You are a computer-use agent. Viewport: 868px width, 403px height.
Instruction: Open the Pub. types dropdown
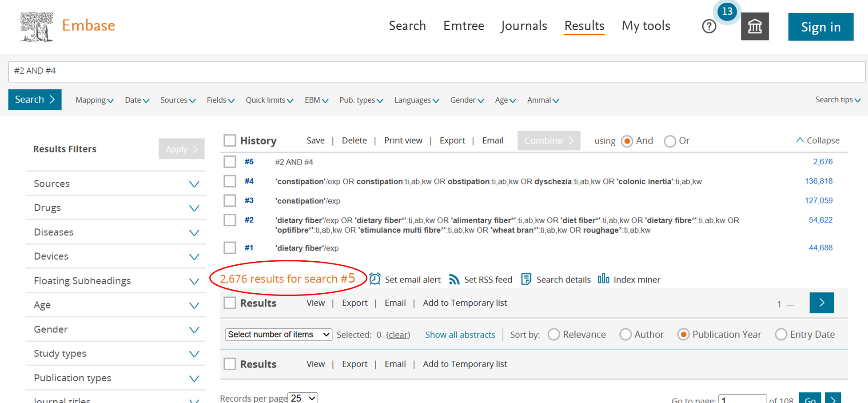coord(361,100)
